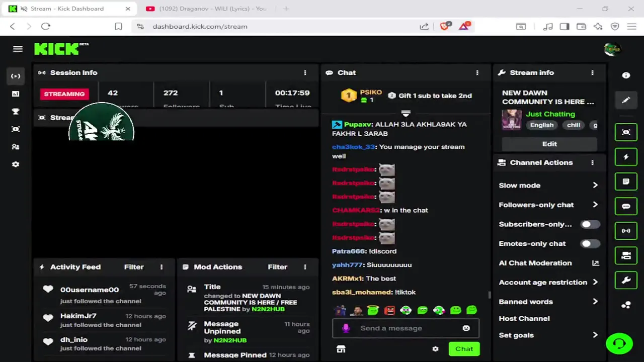The image size is (644, 362).
Task: Open Session Info three-dot menu
Action: pyautogui.click(x=305, y=72)
